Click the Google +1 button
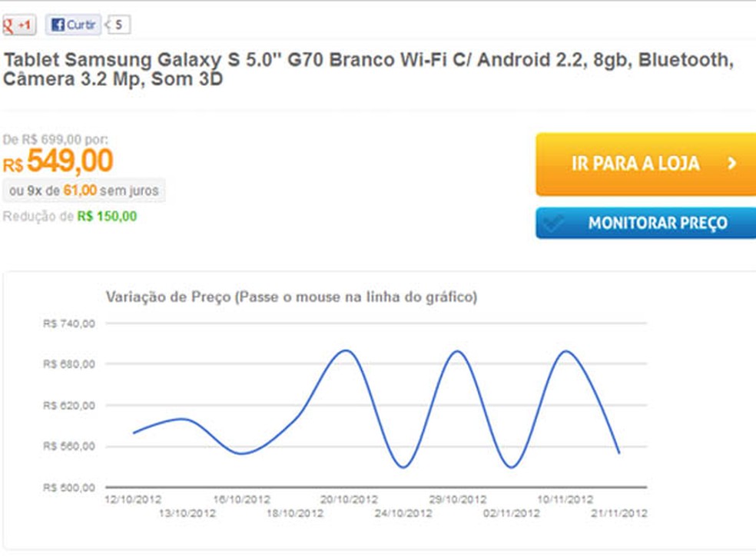The height and width of the screenshot is (557, 756). [18, 25]
